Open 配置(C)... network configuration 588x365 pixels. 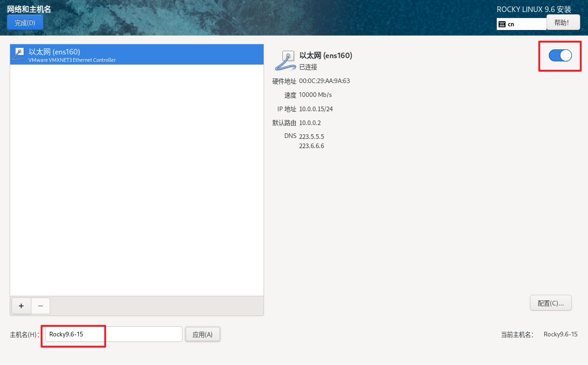click(x=551, y=303)
